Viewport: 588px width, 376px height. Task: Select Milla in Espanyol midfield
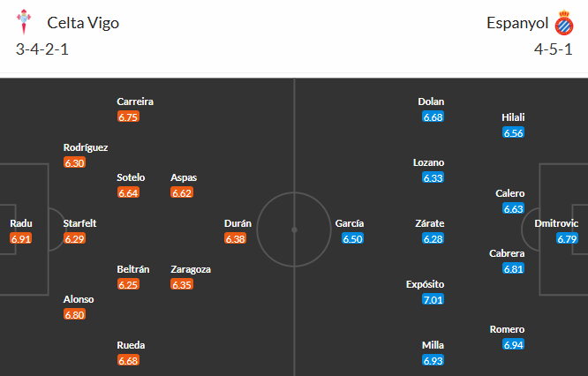click(x=433, y=345)
